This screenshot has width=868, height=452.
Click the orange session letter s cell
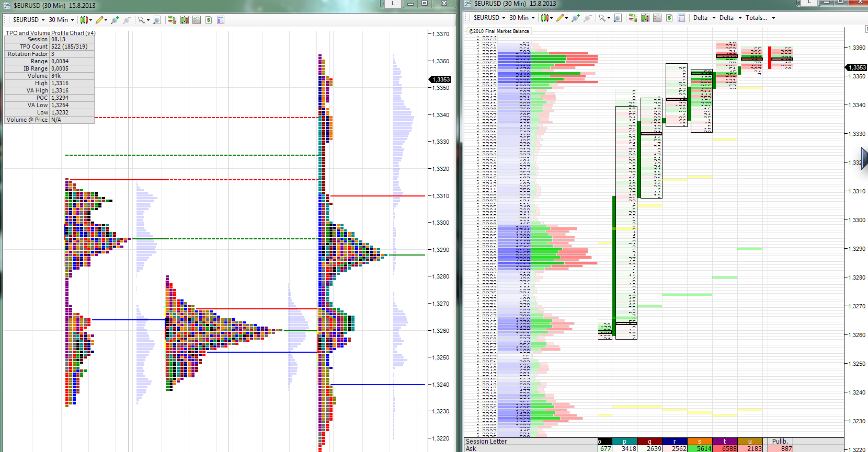tap(700, 442)
